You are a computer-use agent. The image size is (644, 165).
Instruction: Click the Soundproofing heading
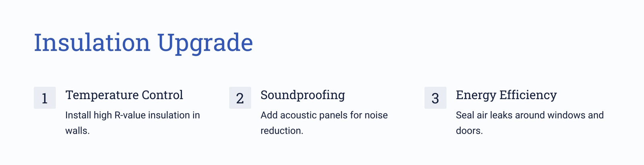pos(303,95)
